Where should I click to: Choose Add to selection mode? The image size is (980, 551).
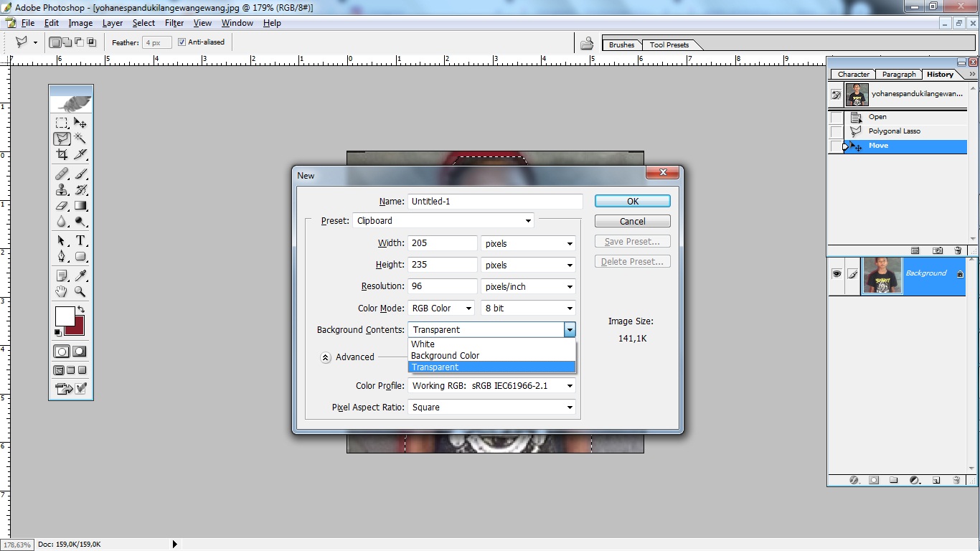[67, 42]
